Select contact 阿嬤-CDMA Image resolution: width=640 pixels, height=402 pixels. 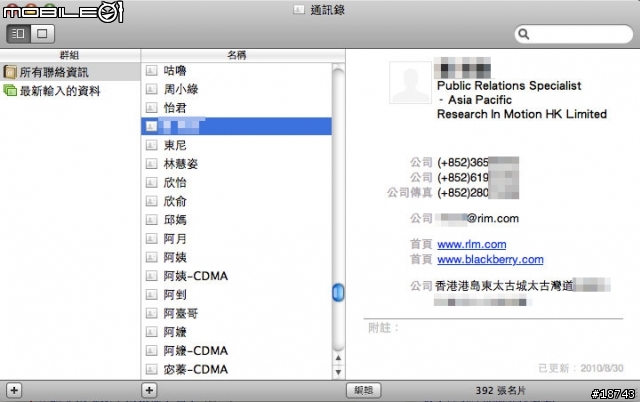[236, 351]
